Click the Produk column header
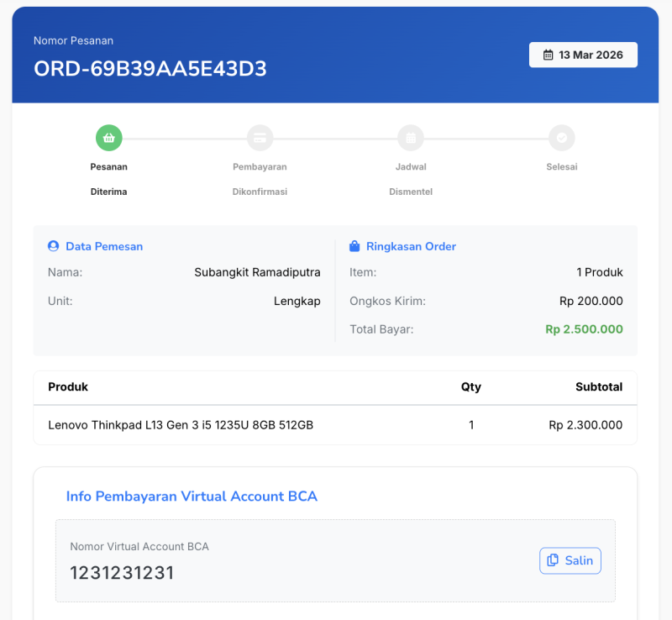672x620 pixels. pyautogui.click(x=68, y=386)
